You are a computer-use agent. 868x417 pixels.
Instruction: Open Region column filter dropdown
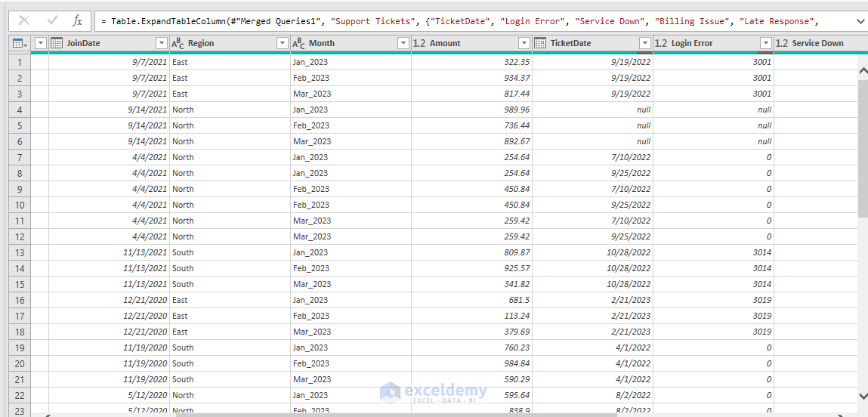point(283,43)
